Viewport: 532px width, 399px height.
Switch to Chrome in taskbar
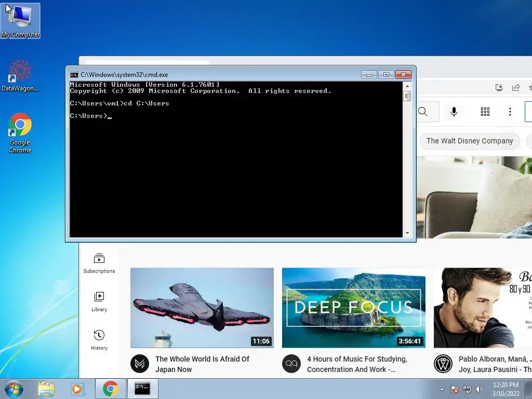(110, 389)
